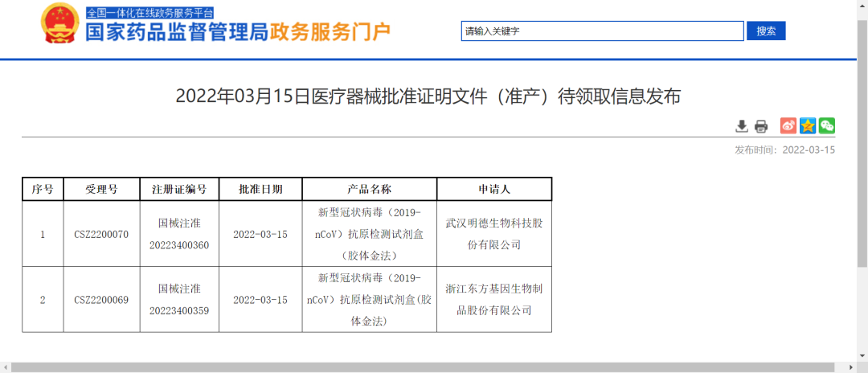Click the scrollbar up arrow
The image size is (868, 373).
pyautogui.click(x=862, y=5)
